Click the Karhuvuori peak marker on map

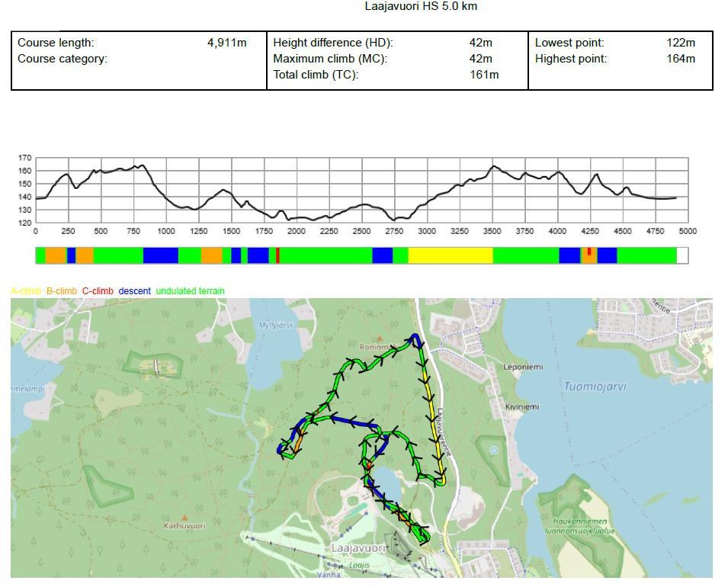184,518
